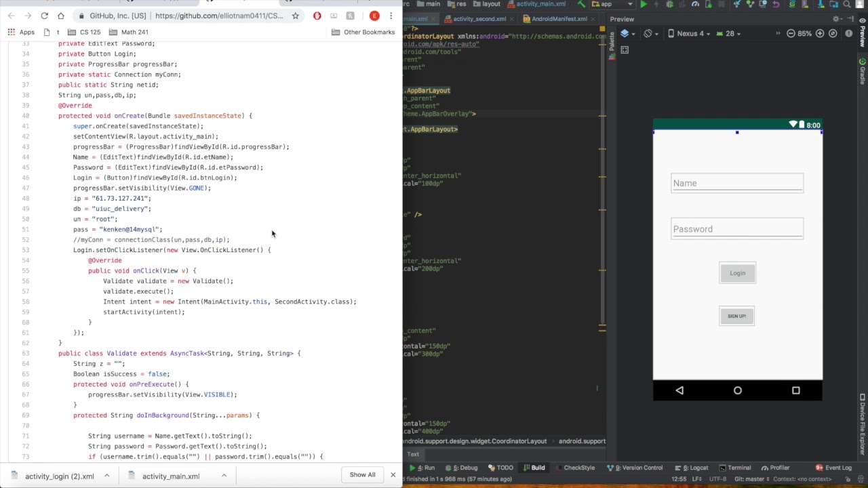Open the Android Studio profiler gauge icon

(x=695, y=4)
